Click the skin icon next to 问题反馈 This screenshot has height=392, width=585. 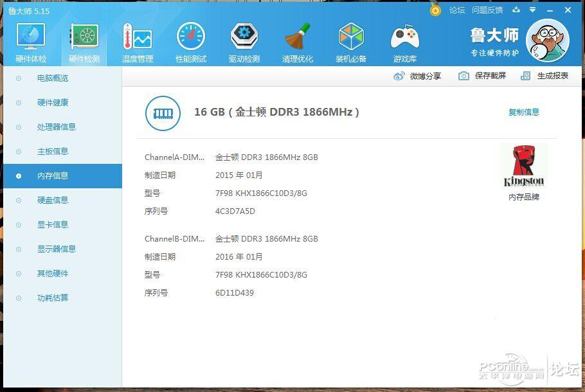[516, 10]
